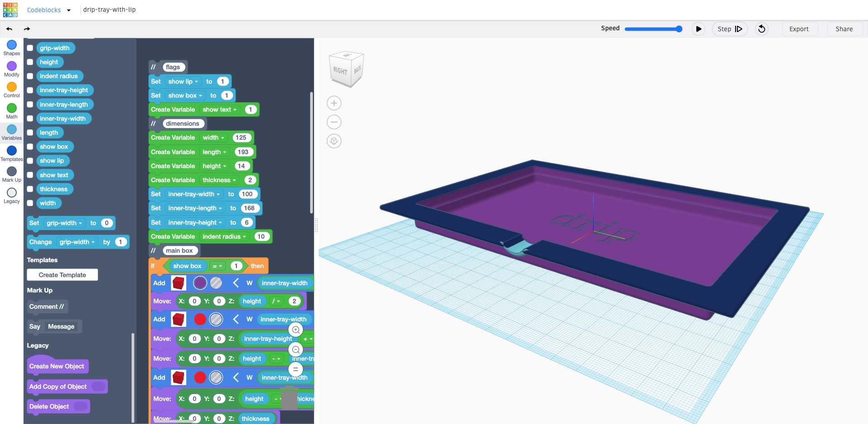868x424 pixels.
Task: Open the Tinkercad logo home
Action: tap(10, 10)
